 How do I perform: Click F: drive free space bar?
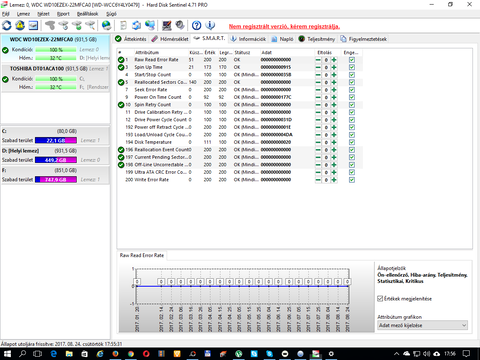pos(56,180)
